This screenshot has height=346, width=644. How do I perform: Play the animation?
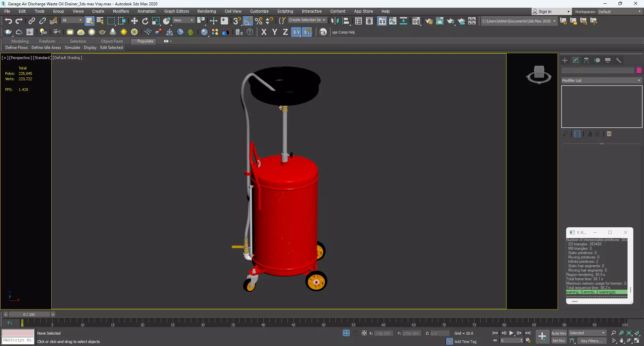(x=511, y=333)
